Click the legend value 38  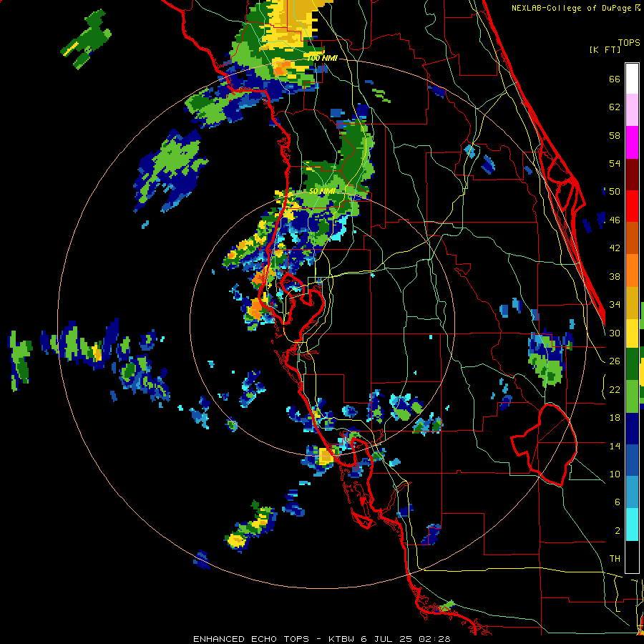615,276
